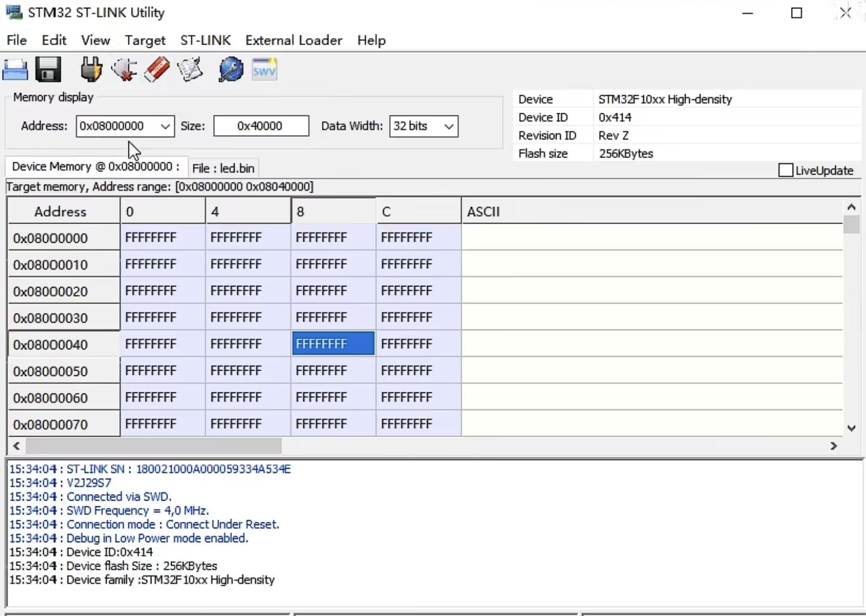Open the ST-LINK menu

(x=205, y=40)
